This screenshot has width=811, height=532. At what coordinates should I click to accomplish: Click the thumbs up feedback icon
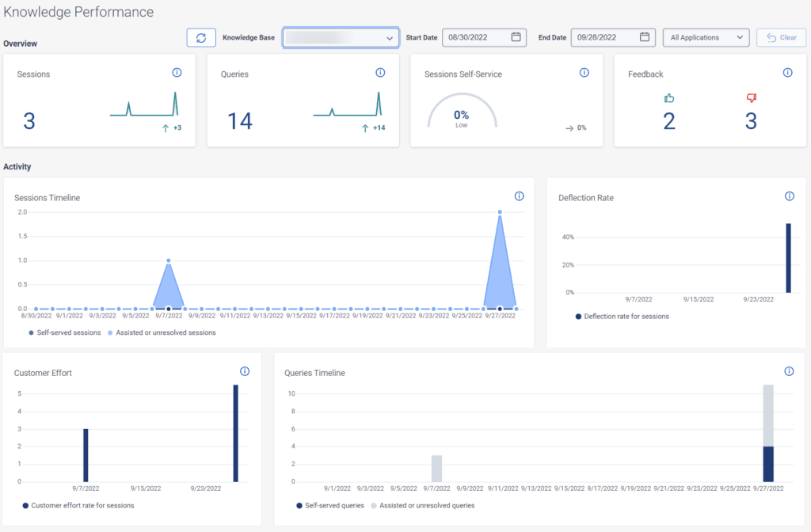[x=670, y=98]
